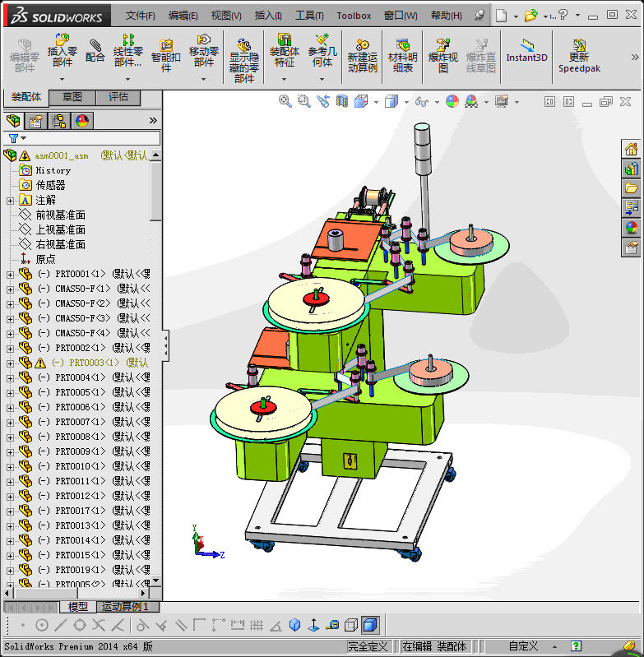This screenshot has height=657, width=644.
Task: Open Assembly Features dropdown arrow
Action: tap(284, 79)
